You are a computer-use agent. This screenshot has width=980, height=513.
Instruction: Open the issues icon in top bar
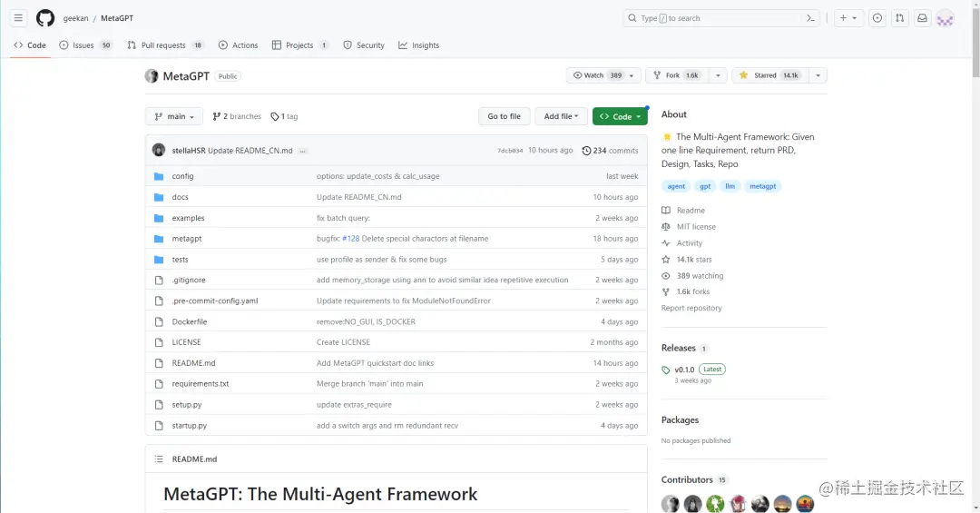877,18
